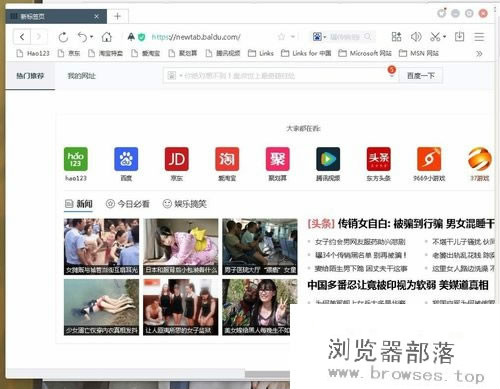Open the dropdown next to the undo arrow
Image resolution: width=500 pixels, height=389 pixels.
[x=91, y=37]
